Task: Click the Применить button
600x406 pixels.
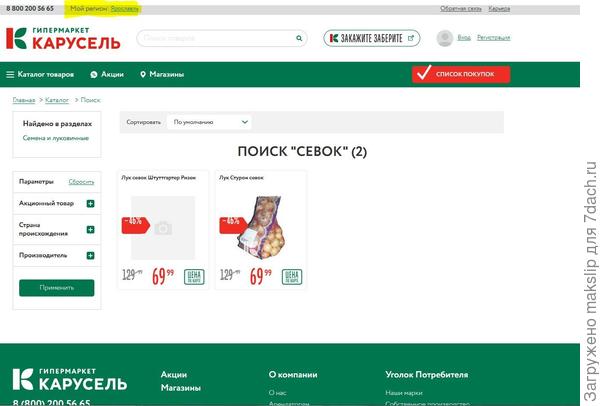Action: (57, 288)
